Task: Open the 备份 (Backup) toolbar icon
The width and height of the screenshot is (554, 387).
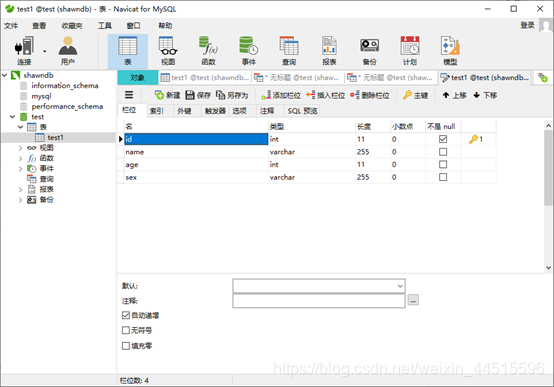Action: (370, 51)
